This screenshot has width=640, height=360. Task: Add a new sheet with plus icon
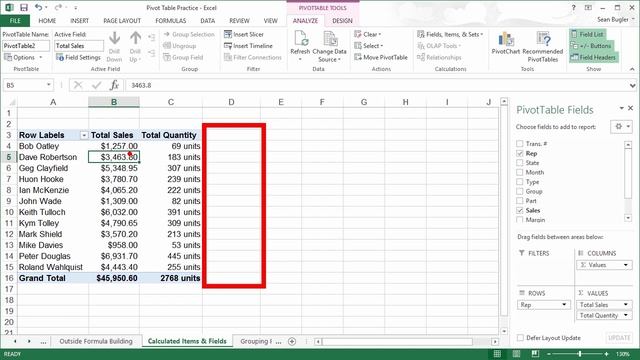(x=292, y=341)
